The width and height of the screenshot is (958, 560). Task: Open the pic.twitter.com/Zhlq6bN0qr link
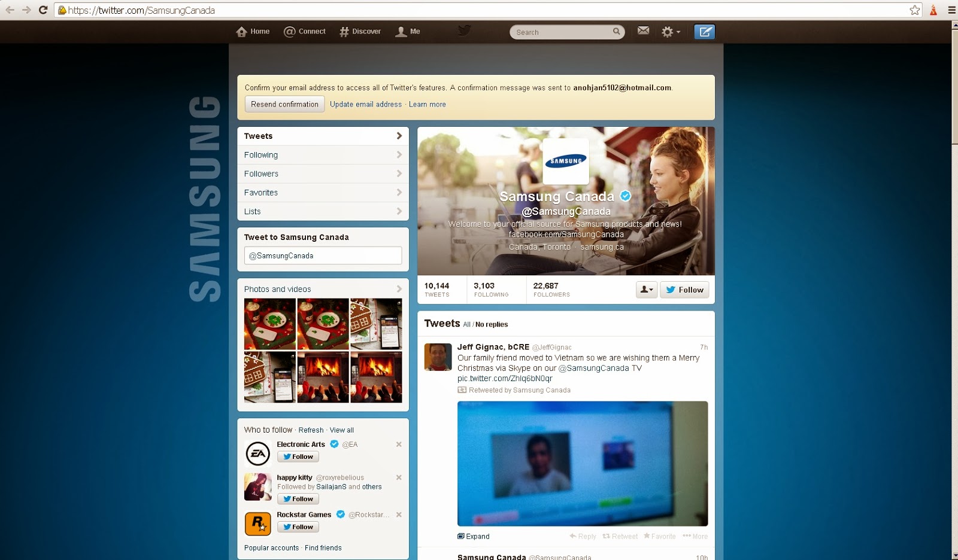505,379
